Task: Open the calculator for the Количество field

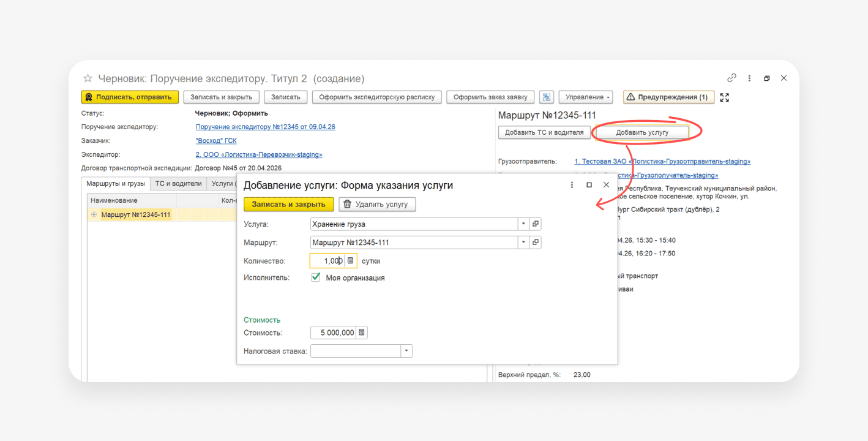Action: 350,261
